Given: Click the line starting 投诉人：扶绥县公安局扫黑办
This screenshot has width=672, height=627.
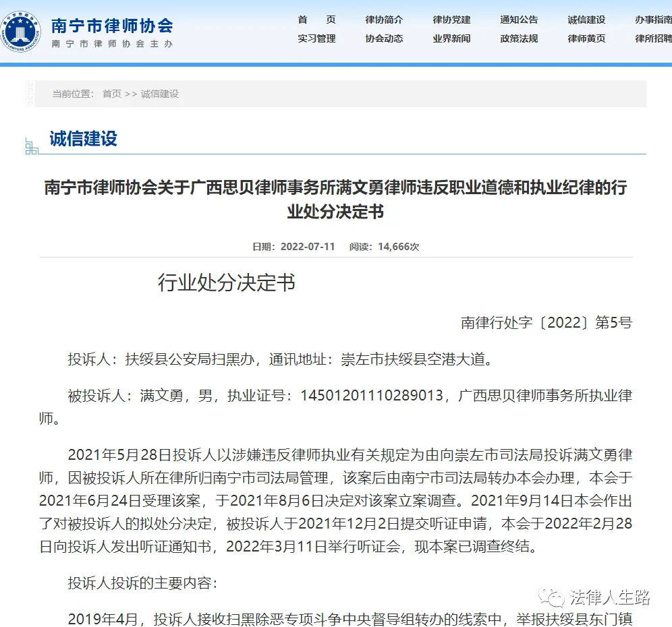Looking at the screenshot, I should [281, 359].
